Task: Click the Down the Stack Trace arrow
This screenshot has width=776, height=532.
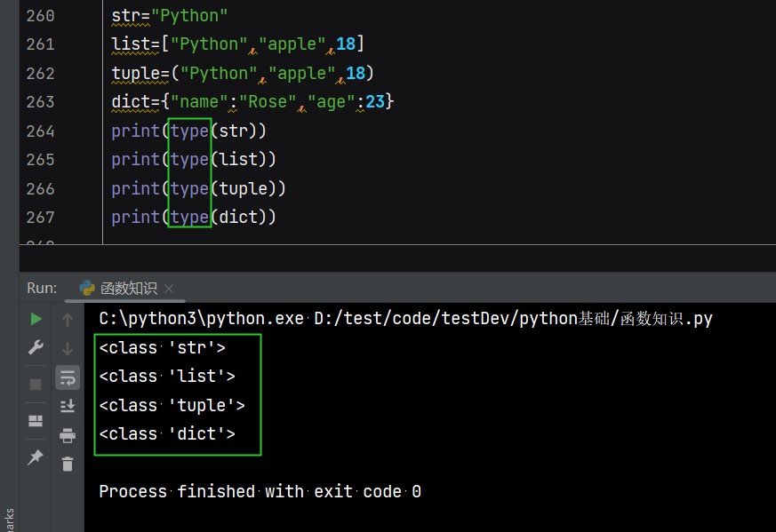Action: 68,349
